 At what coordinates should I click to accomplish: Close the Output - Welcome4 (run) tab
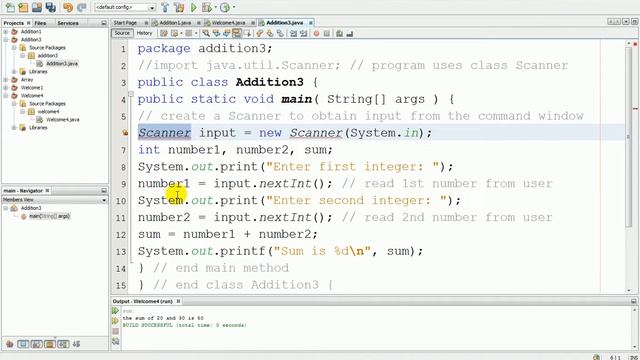pos(178,301)
